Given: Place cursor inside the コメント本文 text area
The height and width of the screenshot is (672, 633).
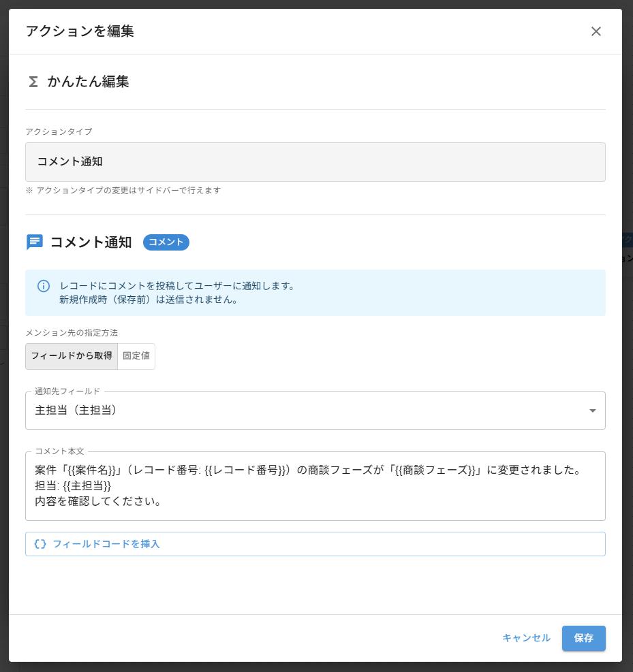Looking at the screenshot, I should 315,485.
